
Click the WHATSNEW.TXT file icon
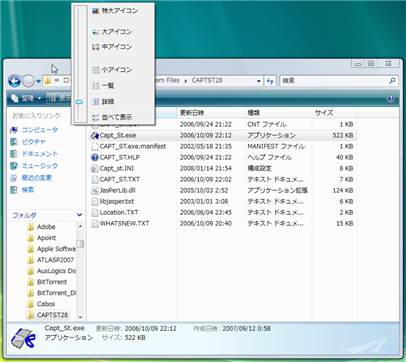(95, 224)
